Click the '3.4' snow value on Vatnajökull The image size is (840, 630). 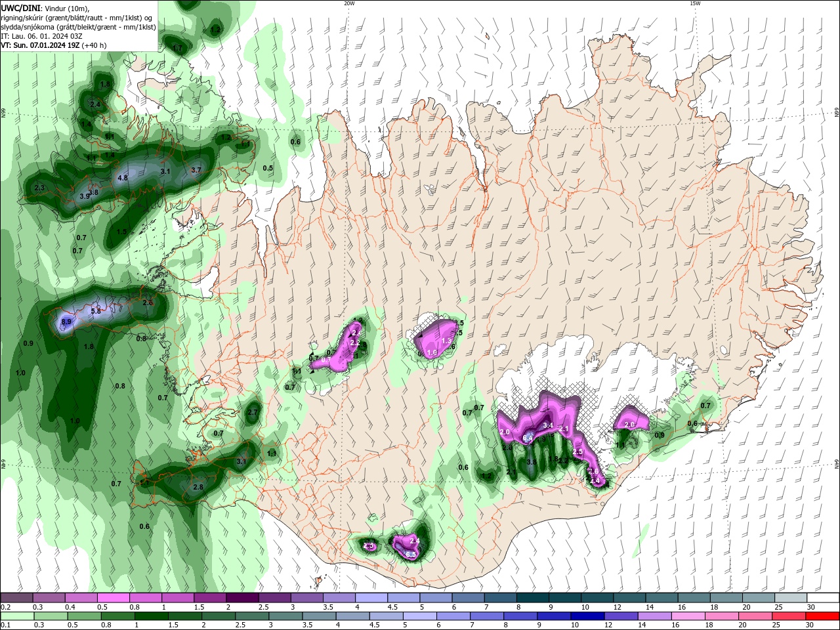pos(549,426)
